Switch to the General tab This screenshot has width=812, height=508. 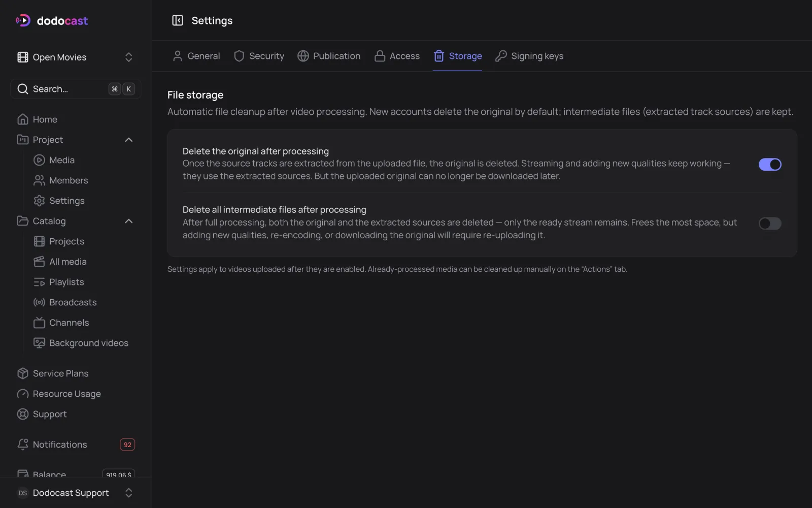(196, 56)
